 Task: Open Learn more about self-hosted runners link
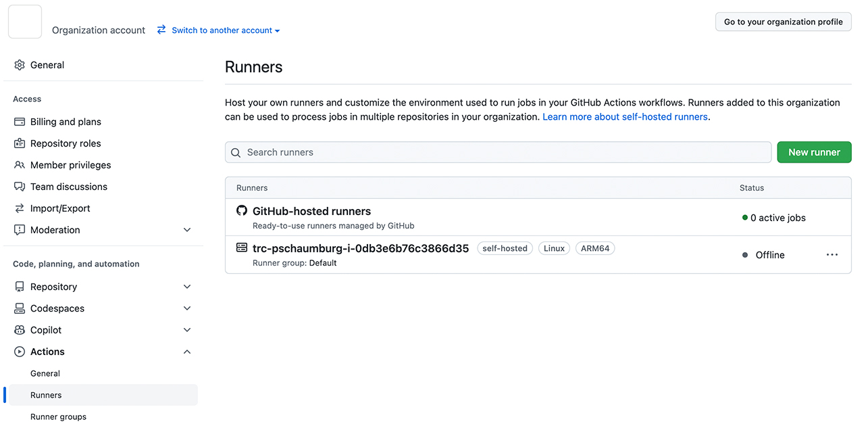(x=625, y=116)
